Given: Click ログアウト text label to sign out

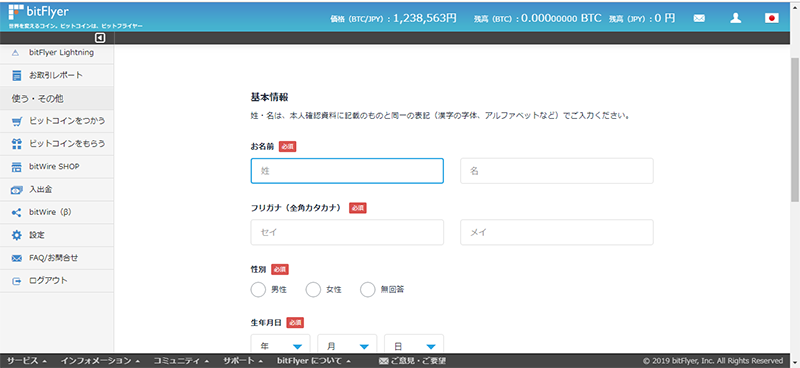Looking at the screenshot, I should tap(48, 281).
